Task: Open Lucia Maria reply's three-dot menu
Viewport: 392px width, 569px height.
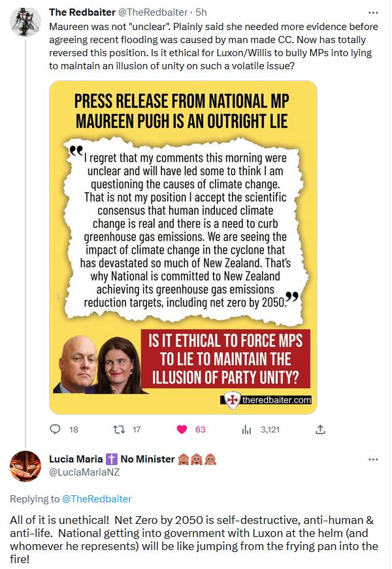Action: coord(373,459)
